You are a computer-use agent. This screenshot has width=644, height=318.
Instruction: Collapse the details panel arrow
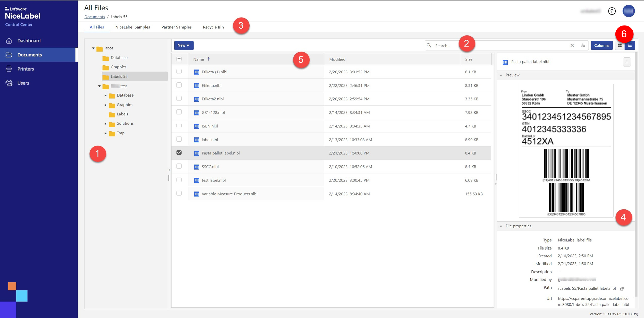(x=496, y=184)
